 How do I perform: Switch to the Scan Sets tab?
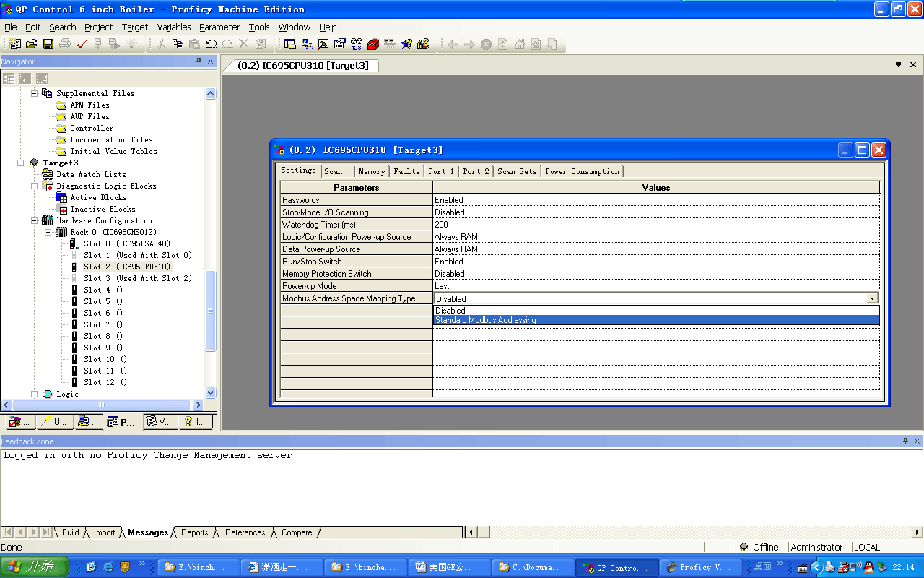[517, 171]
